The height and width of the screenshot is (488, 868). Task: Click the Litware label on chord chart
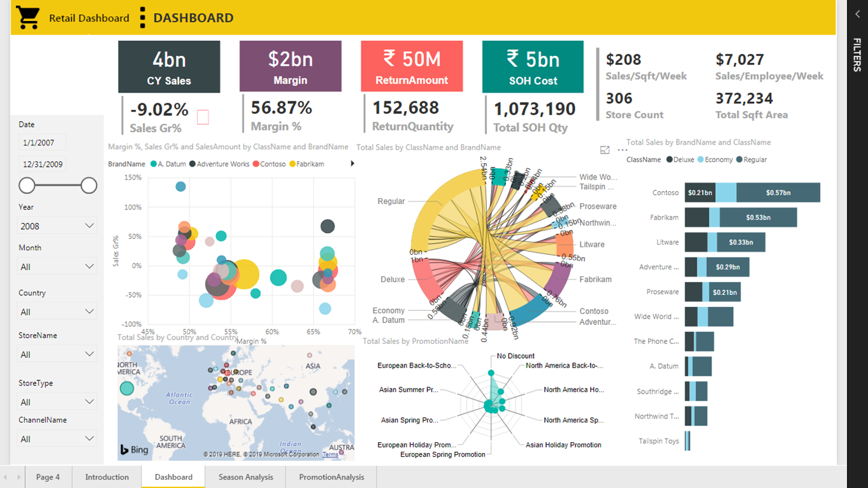point(592,244)
